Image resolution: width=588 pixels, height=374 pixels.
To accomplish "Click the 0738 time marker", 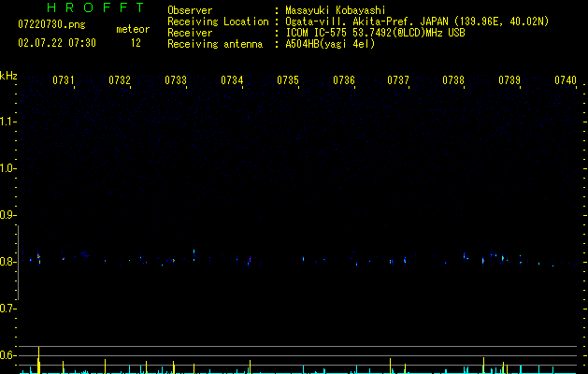I will coord(453,80).
